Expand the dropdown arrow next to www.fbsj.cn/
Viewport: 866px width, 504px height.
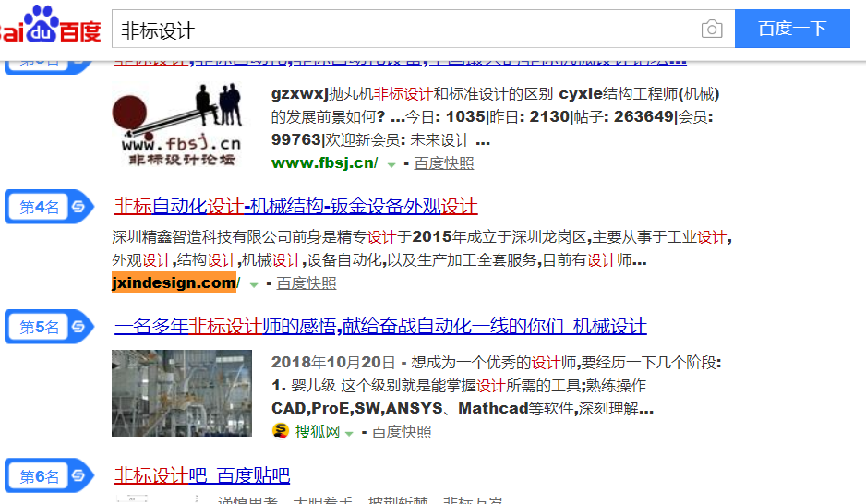tap(391, 164)
